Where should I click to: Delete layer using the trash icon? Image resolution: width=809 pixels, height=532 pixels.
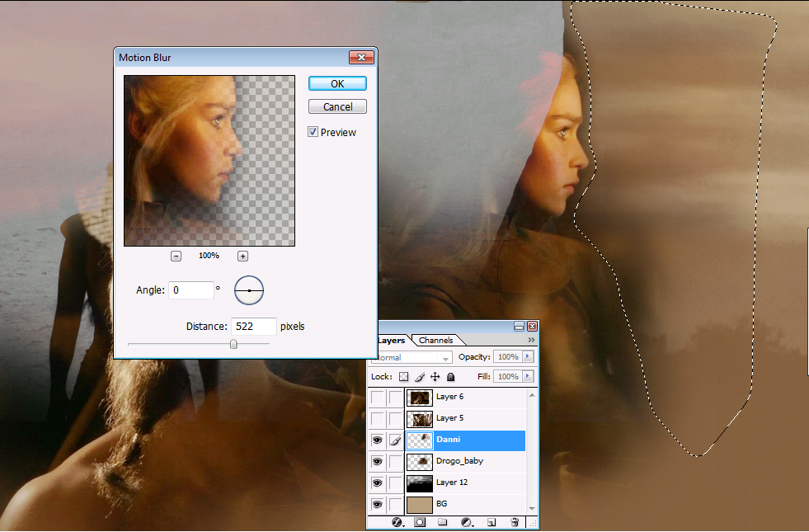[515, 522]
